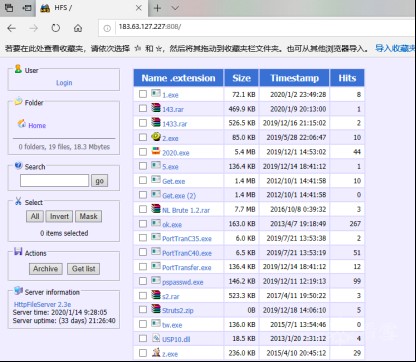Open the new tab plus button
Viewport: 416px width, 362px height.
(158, 8)
